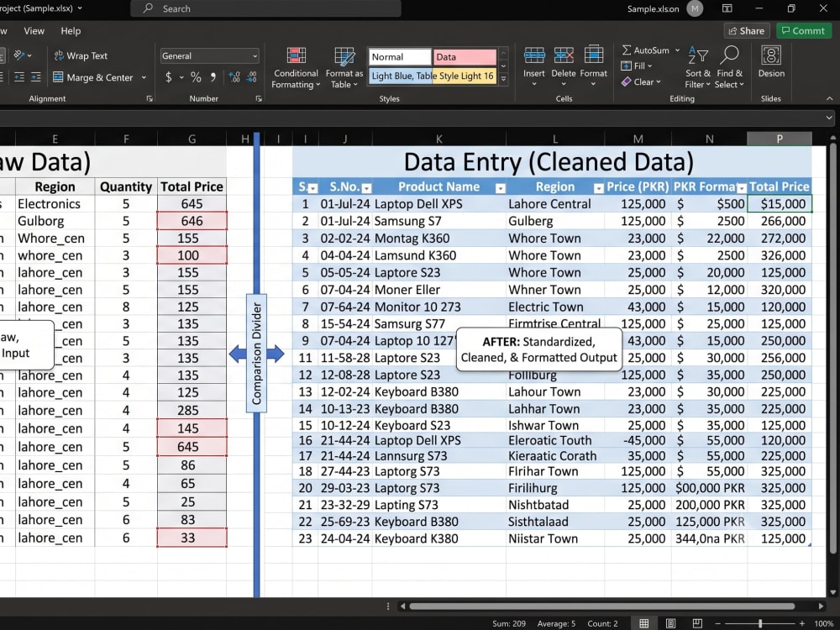The height and width of the screenshot is (630, 840).
Task: Open the View tab
Action: coord(34,31)
